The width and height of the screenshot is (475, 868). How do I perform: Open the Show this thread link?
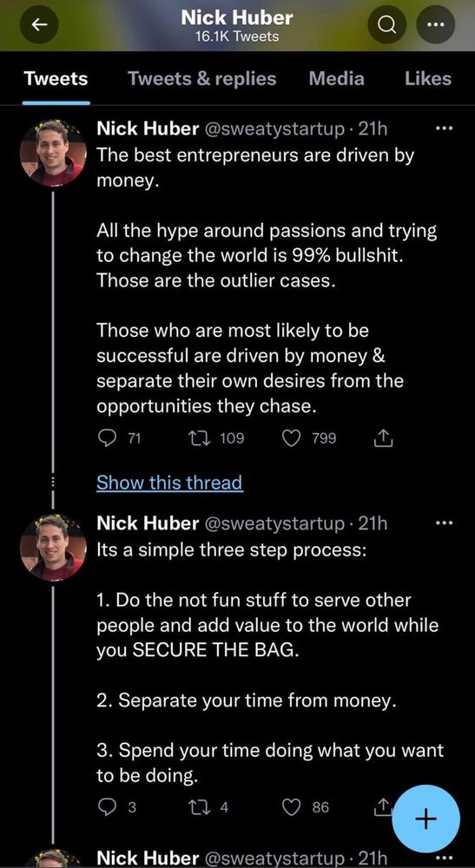tap(169, 482)
